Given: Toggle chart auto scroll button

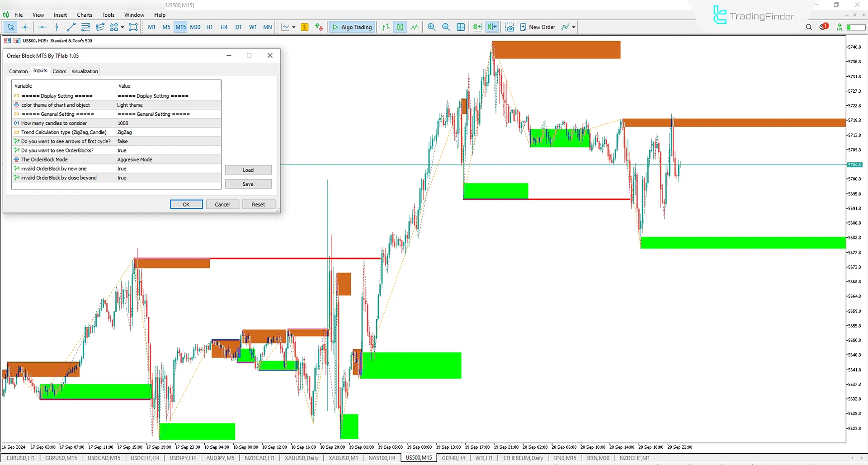Looking at the screenshot, I should (477, 27).
